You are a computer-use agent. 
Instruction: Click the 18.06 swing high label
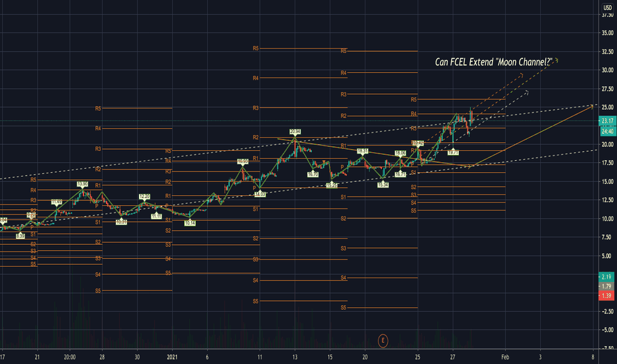click(400, 153)
